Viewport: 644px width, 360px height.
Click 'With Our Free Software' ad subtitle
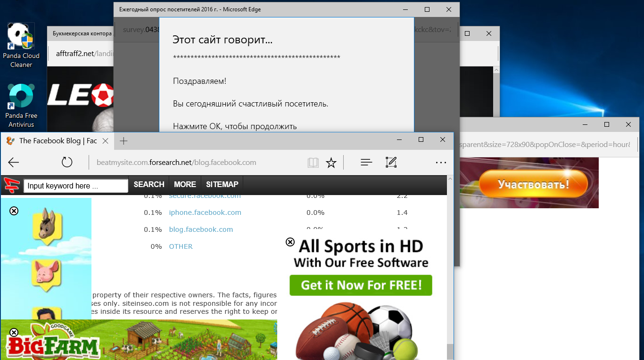pos(361,263)
